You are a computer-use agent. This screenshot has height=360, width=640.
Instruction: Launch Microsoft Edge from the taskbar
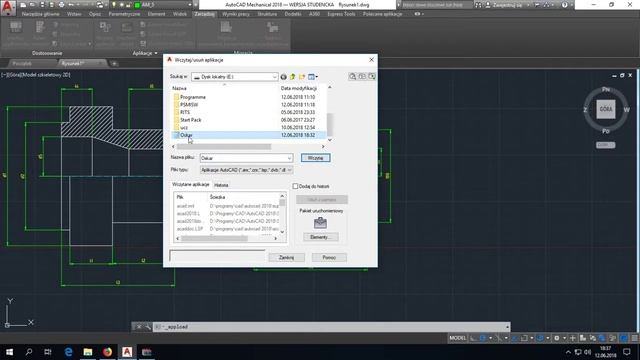pos(68,352)
